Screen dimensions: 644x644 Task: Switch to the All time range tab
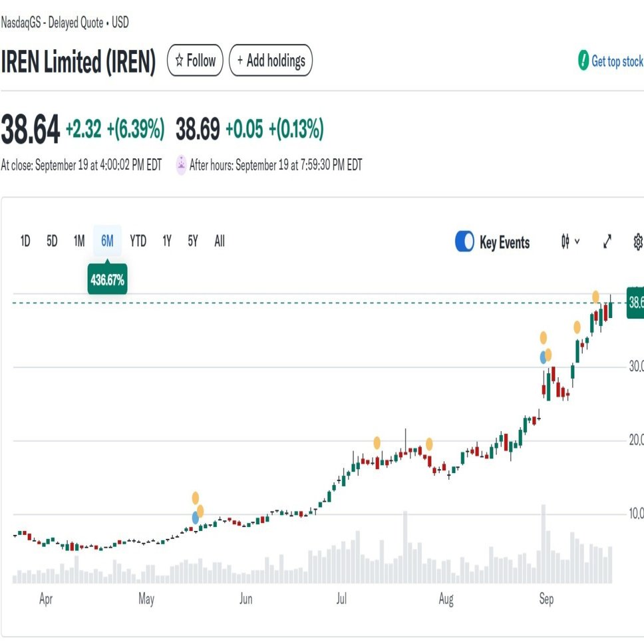(219, 241)
